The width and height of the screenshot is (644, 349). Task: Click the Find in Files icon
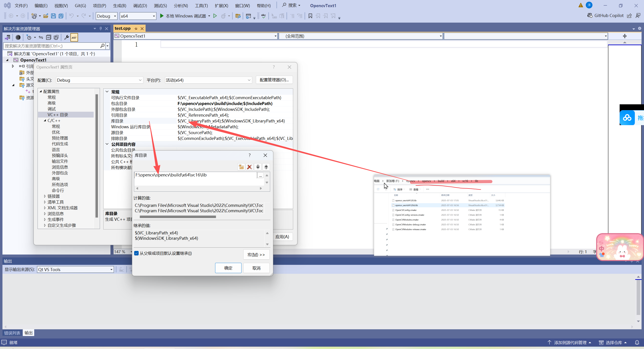238,16
